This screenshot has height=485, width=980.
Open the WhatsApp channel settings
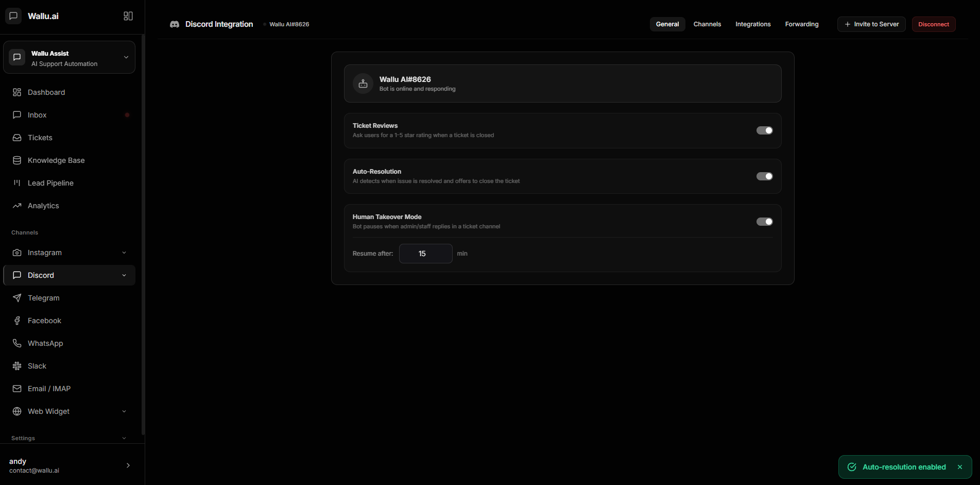pos(70,343)
